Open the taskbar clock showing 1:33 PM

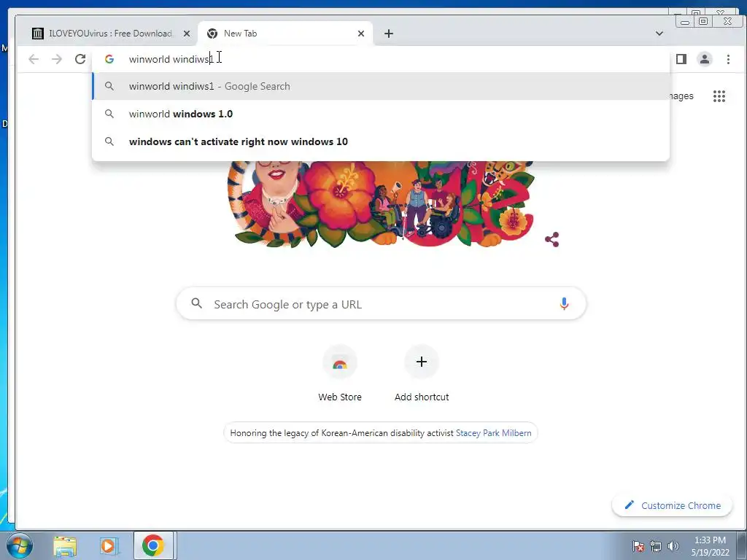[711, 546]
